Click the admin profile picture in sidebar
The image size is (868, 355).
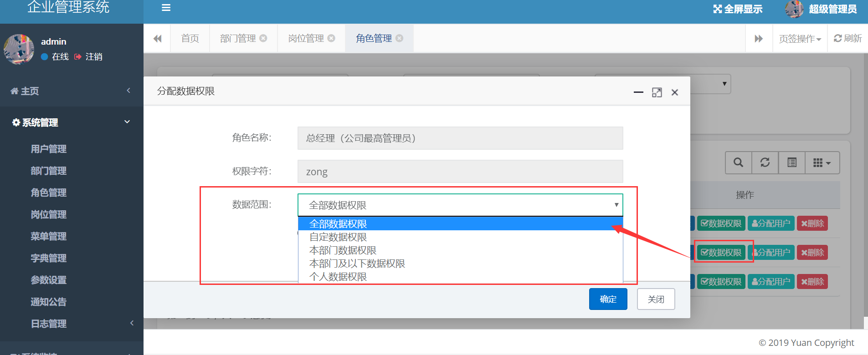[x=19, y=49]
